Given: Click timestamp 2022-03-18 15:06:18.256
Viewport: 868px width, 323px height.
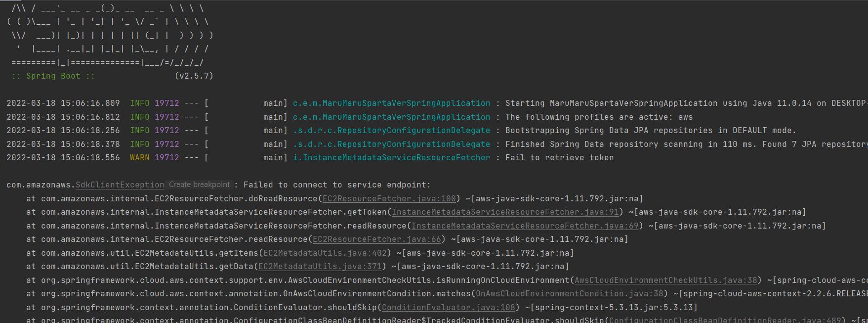Looking at the screenshot, I should pyautogui.click(x=63, y=131).
